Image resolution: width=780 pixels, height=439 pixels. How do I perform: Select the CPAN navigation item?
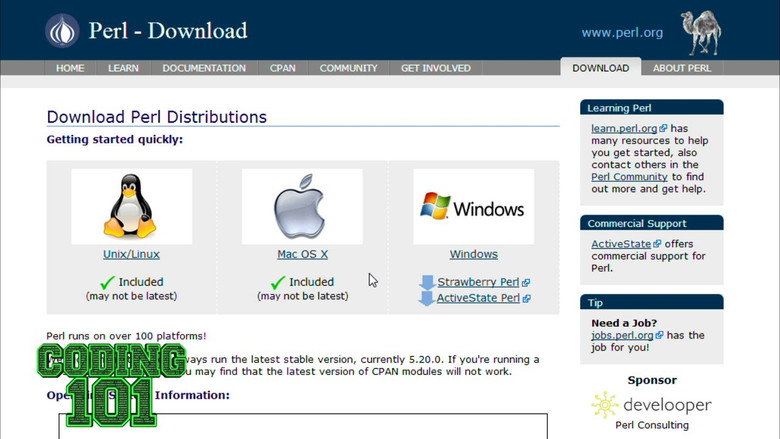point(283,68)
